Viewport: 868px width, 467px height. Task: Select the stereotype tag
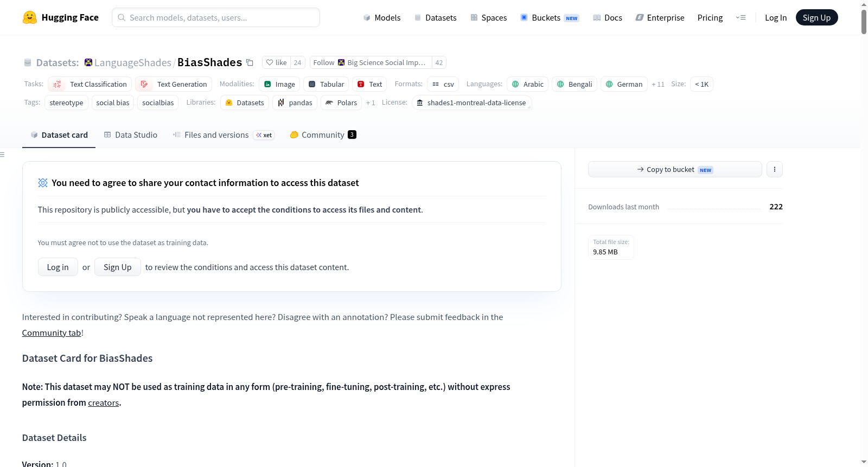[x=66, y=103]
